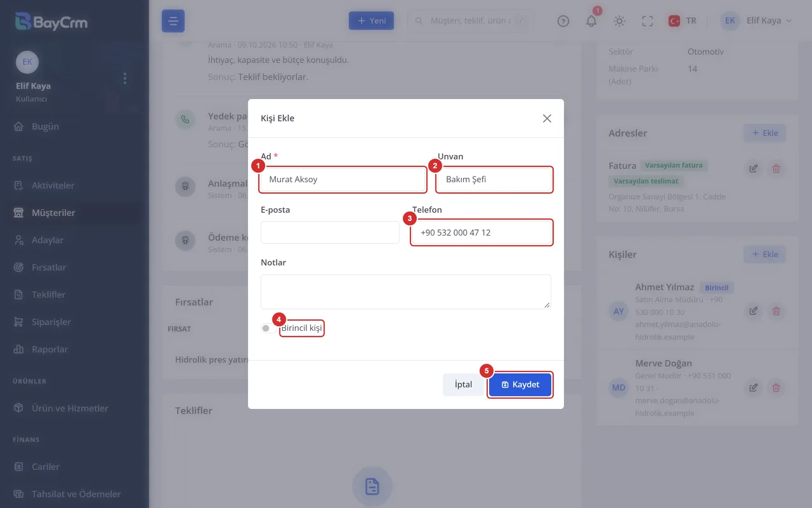Image resolution: width=812 pixels, height=508 pixels.
Task: Open user options three-dot menu in sidebar
Action: (125, 78)
